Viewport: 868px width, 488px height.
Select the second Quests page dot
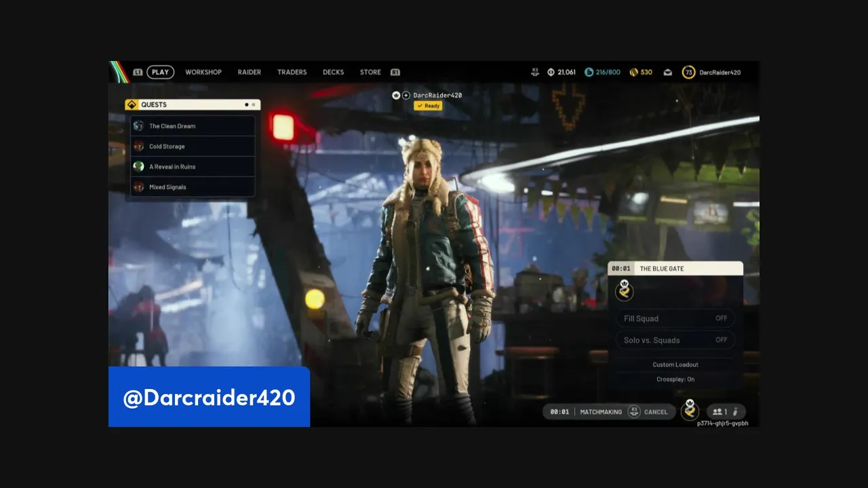tap(254, 104)
